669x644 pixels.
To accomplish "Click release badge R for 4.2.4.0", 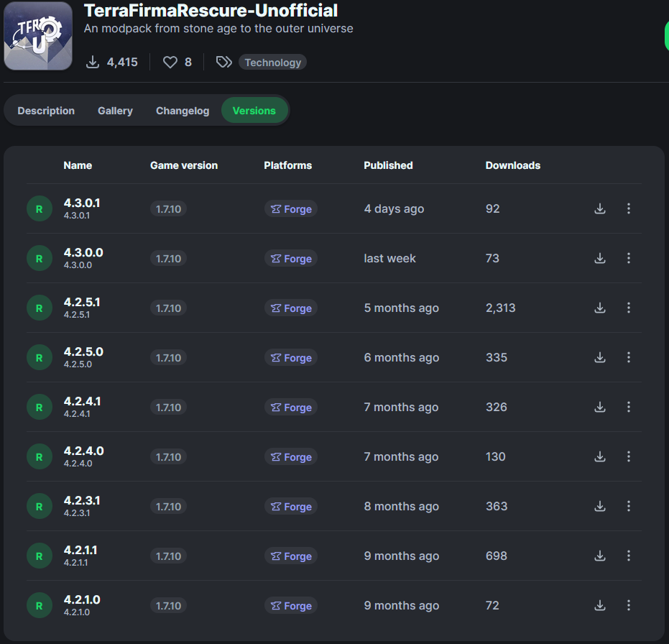I will (40, 456).
